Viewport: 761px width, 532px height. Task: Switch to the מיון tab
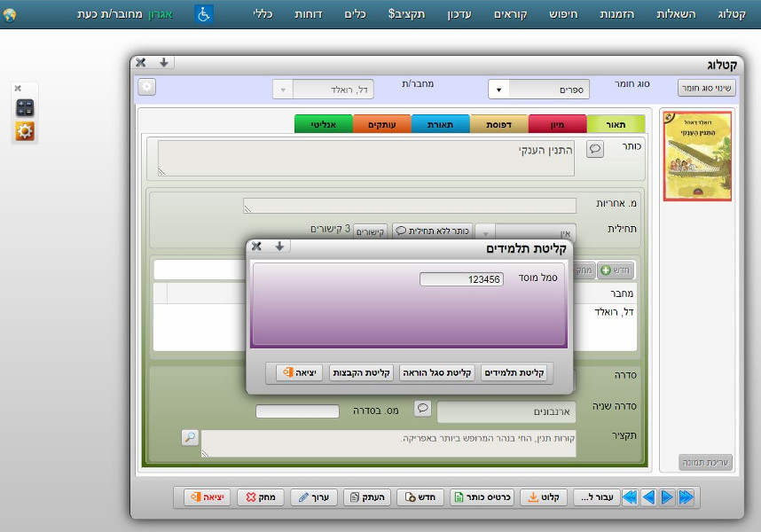557,125
